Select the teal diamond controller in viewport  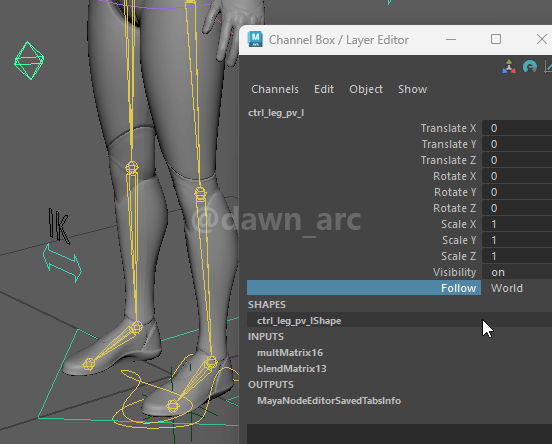pyautogui.click(x=29, y=61)
